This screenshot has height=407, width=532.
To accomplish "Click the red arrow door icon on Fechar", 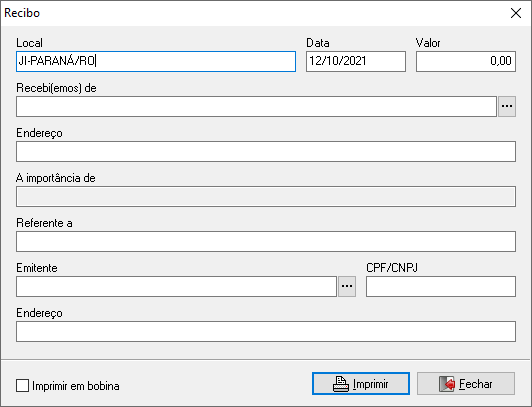I will coord(447,384).
